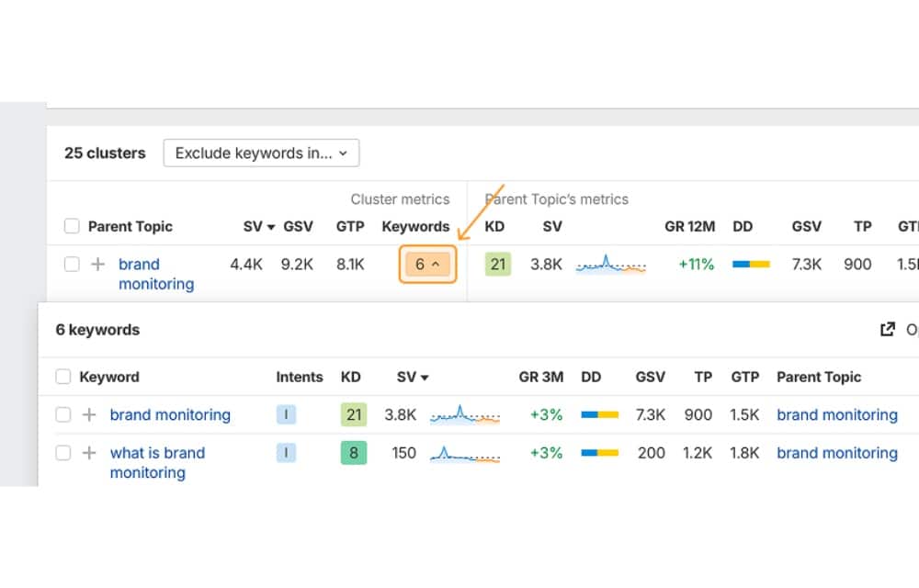Add brand monitoring cluster via plus icon
Viewport: 919px width, 588px height.
pyautogui.click(x=98, y=264)
